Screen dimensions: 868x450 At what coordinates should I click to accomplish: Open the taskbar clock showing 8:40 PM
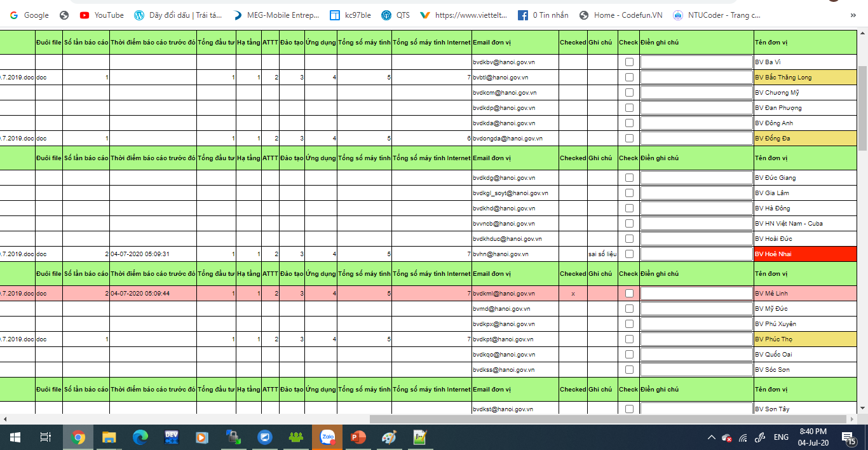coord(813,437)
